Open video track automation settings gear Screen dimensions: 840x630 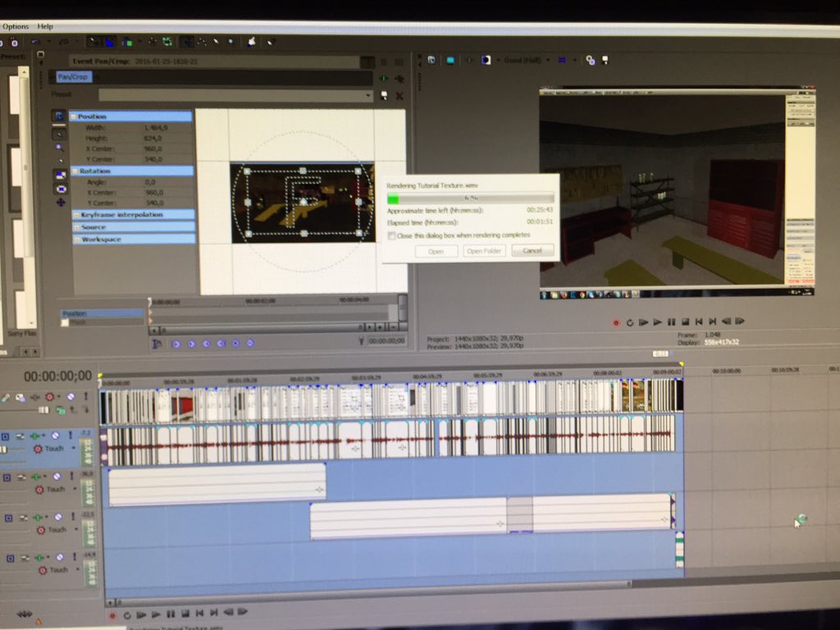(x=50, y=397)
